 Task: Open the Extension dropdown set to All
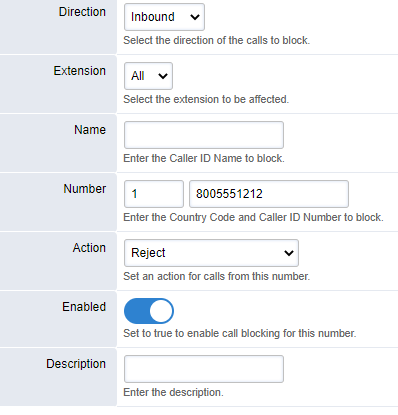point(148,76)
